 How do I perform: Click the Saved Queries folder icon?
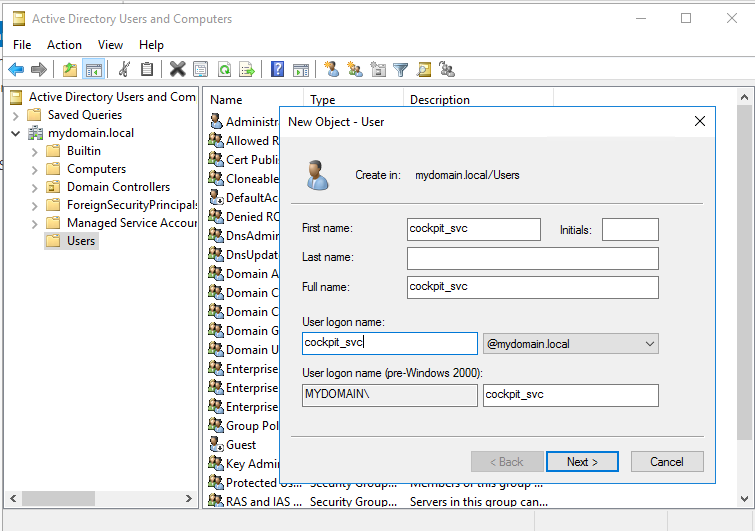click(34, 115)
